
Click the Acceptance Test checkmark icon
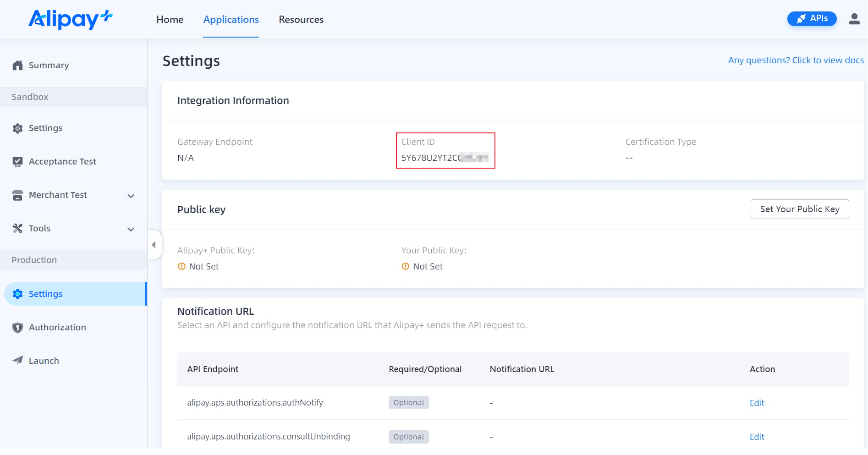tap(17, 162)
